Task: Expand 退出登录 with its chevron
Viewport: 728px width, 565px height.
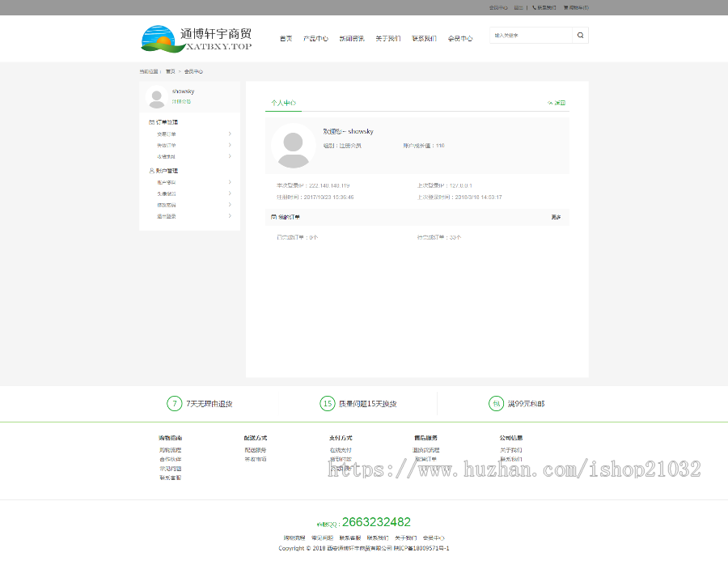Action: [x=229, y=215]
